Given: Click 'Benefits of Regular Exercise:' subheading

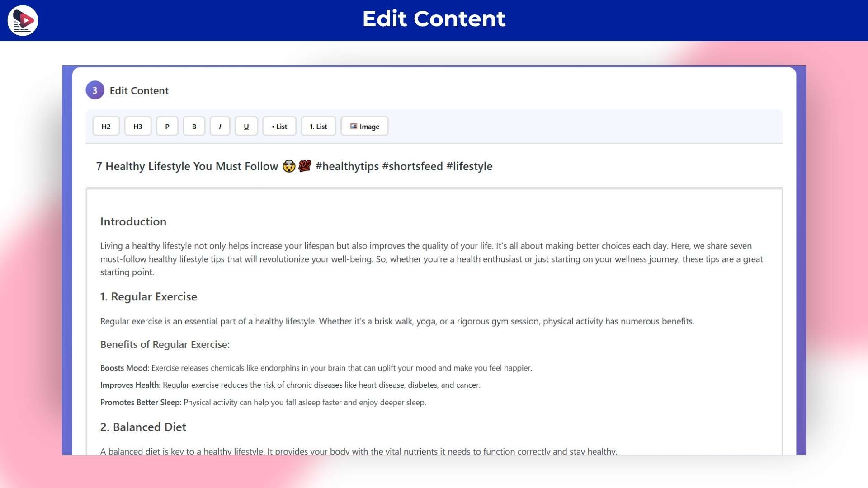Looking at the screenshot, I should pos(165,344).
